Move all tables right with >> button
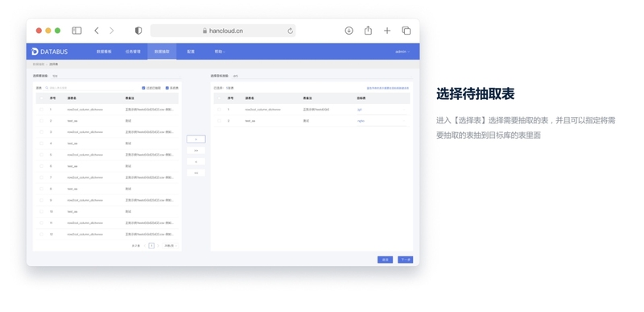 [x=196, y=151]
